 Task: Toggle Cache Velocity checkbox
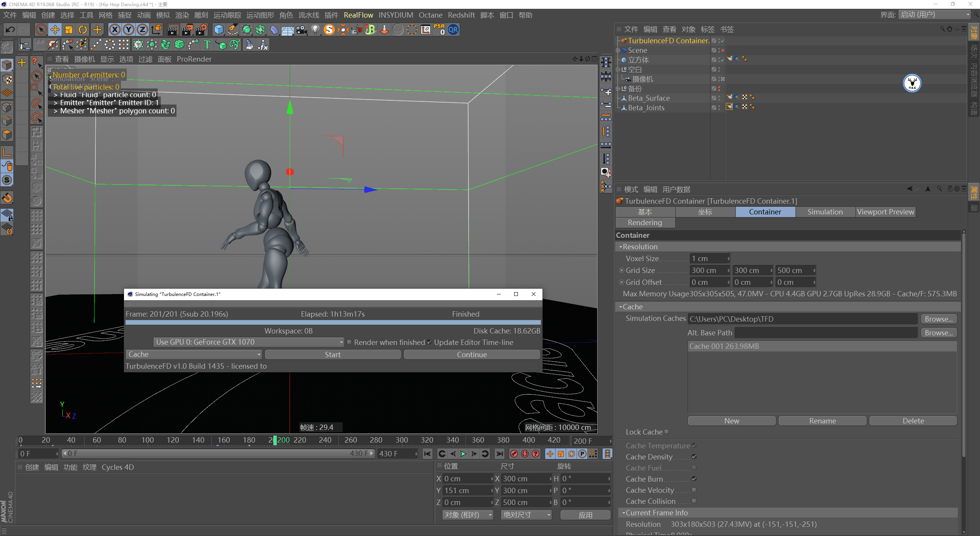point(694,490)
